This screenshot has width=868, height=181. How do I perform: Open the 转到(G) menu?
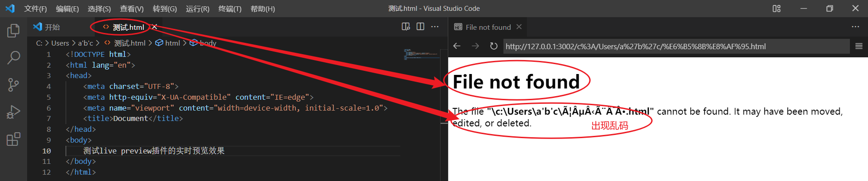165,9
